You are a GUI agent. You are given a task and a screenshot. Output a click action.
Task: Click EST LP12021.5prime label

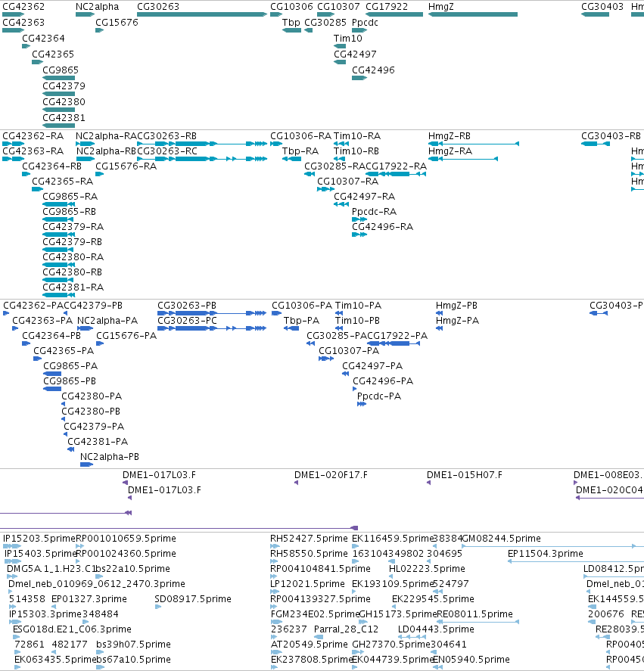[307, 584]
